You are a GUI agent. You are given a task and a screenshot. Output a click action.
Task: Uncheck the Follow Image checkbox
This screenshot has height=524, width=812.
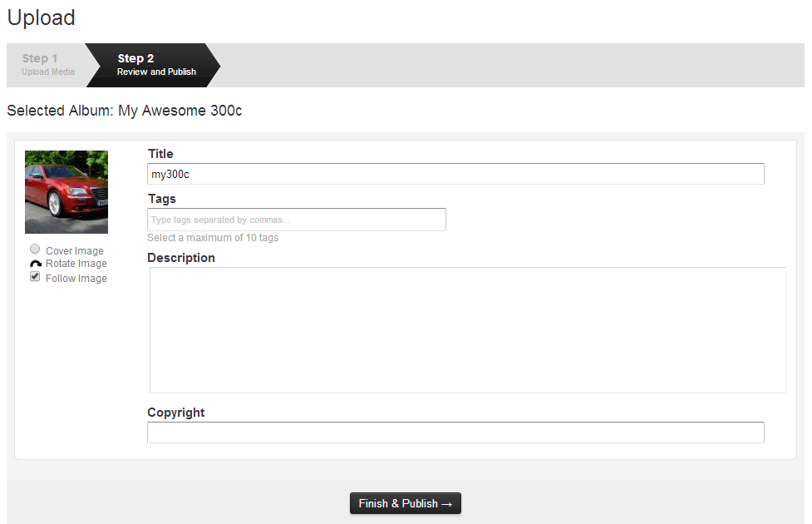[x=35, y=276]
